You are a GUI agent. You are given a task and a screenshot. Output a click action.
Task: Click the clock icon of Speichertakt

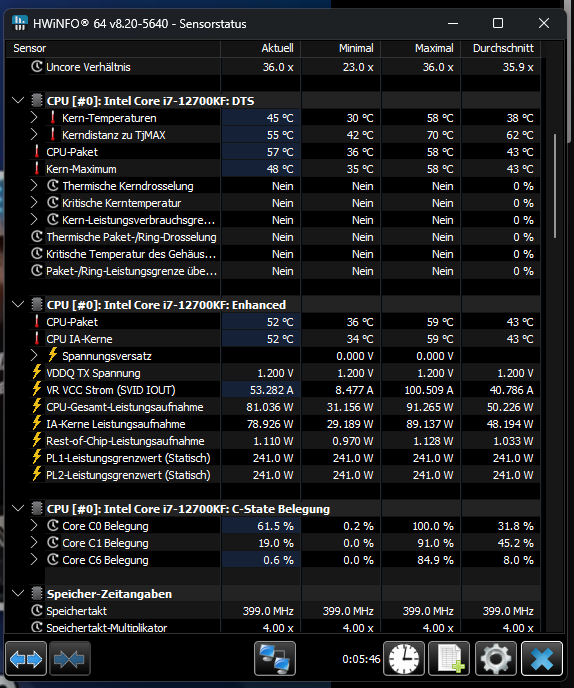[37, 610]
